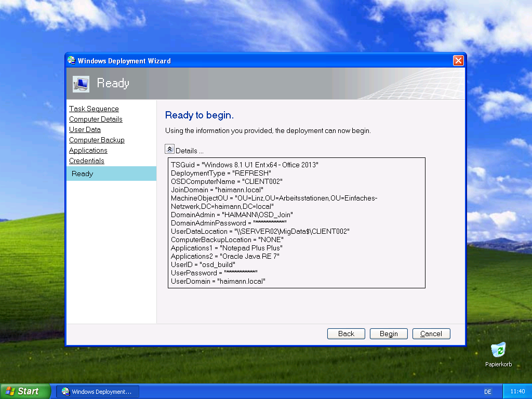Click the 11:40 taskbar clock
The height and width of the screenshot is (399, 532).
point(517,391)
